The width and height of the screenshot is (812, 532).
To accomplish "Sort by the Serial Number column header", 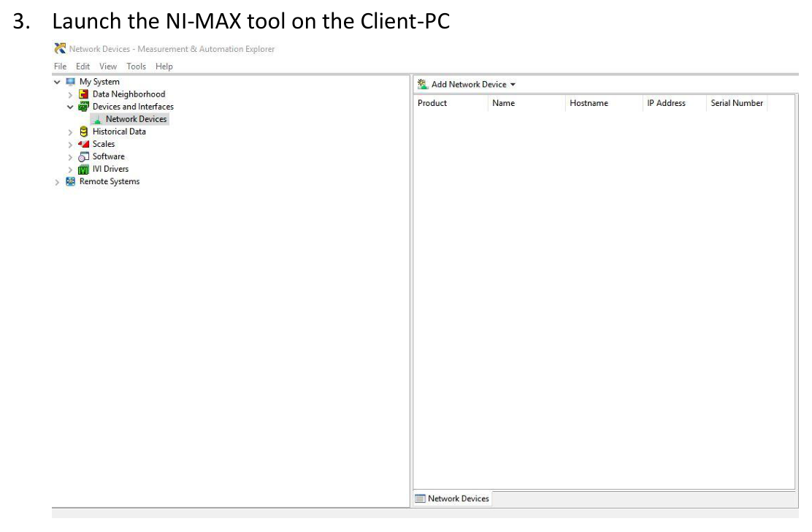I will coord(737,103).
